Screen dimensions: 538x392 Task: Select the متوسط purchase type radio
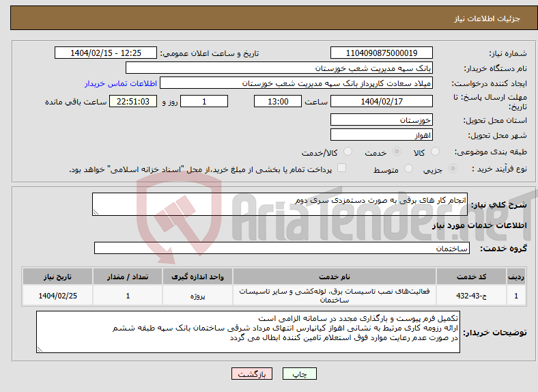pos(408,168)
